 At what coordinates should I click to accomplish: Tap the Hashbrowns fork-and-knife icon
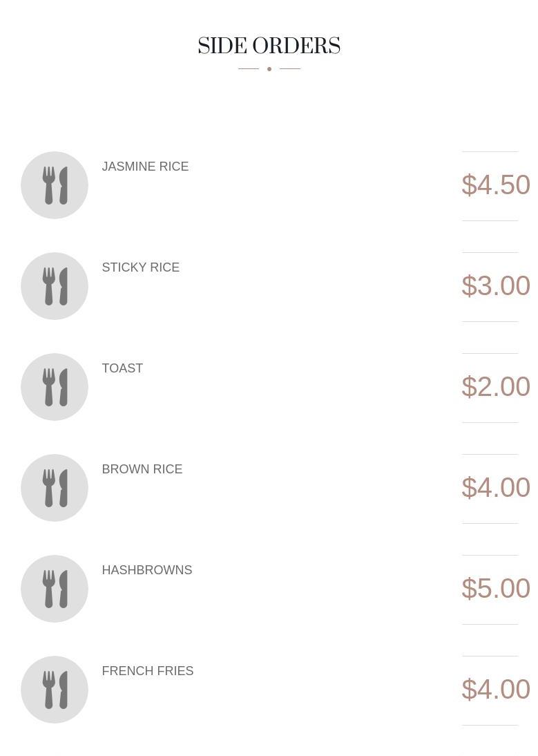(55, 589)
